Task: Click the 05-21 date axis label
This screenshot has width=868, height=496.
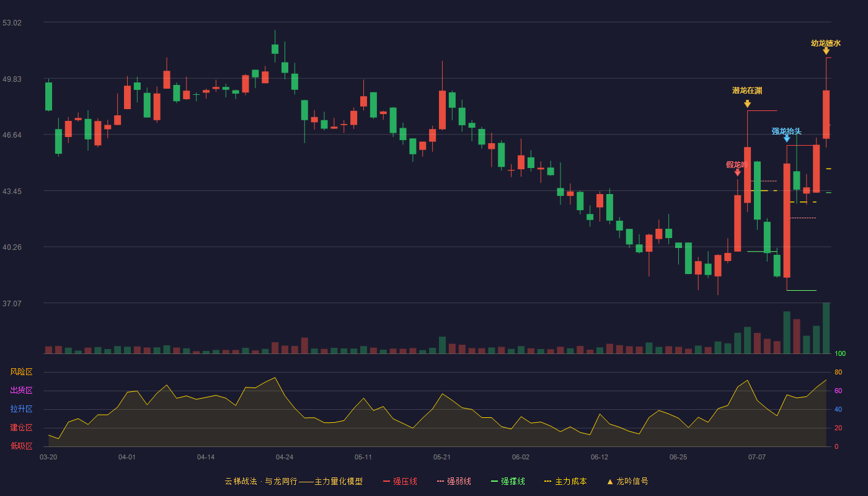Action: click(x=442, y=457)
